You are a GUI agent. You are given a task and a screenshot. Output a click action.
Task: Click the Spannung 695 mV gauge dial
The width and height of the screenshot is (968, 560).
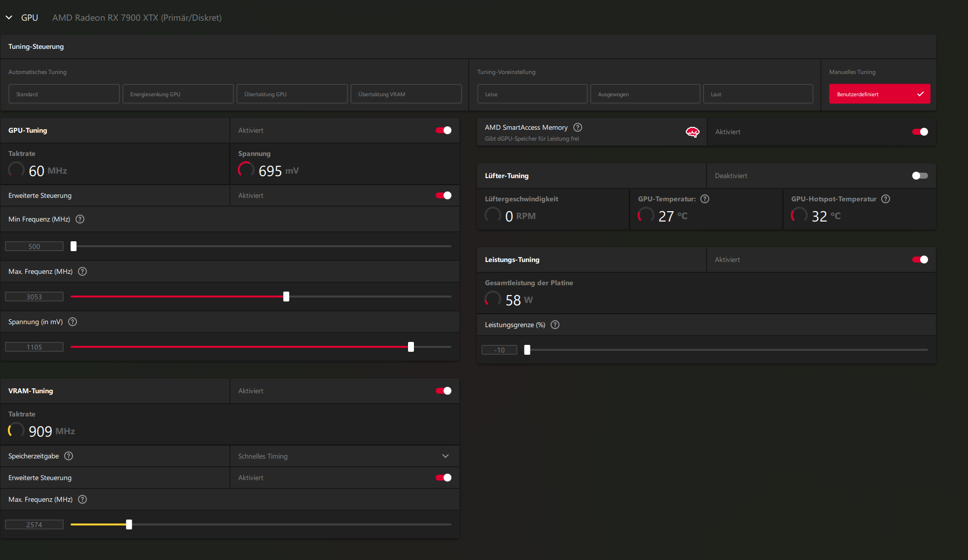click(x=246, y=170)
